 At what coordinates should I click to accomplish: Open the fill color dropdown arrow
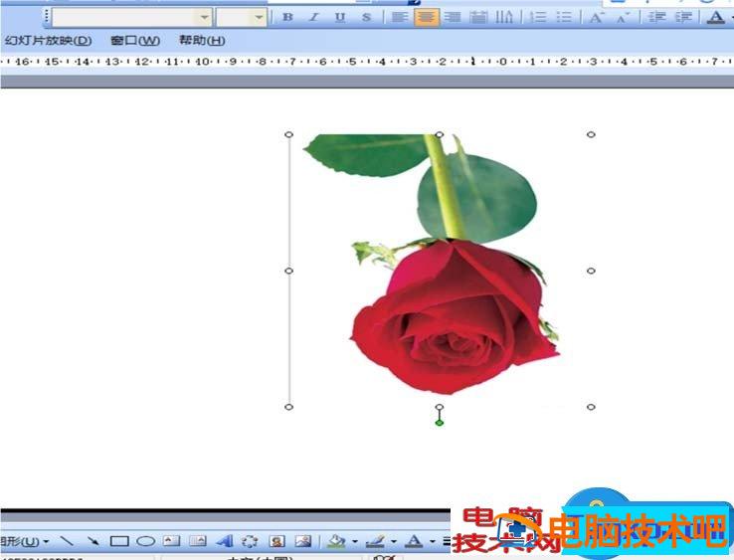[x=355, y=542]
